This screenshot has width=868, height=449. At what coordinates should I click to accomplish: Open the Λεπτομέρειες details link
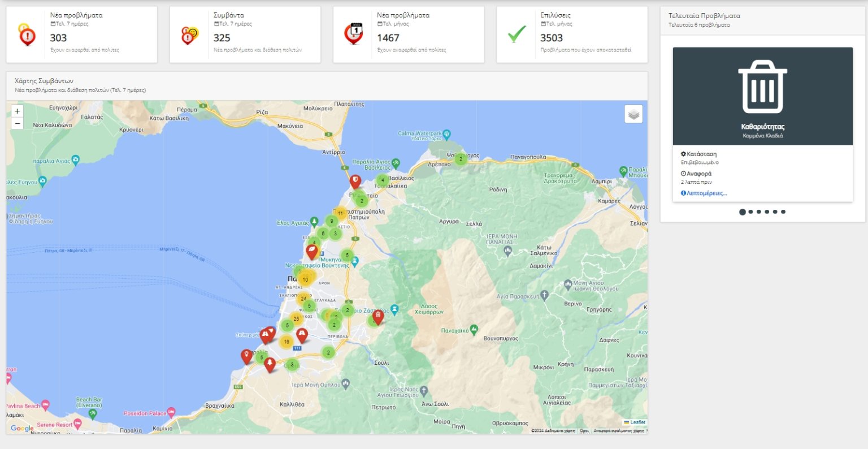click(704, 193)
